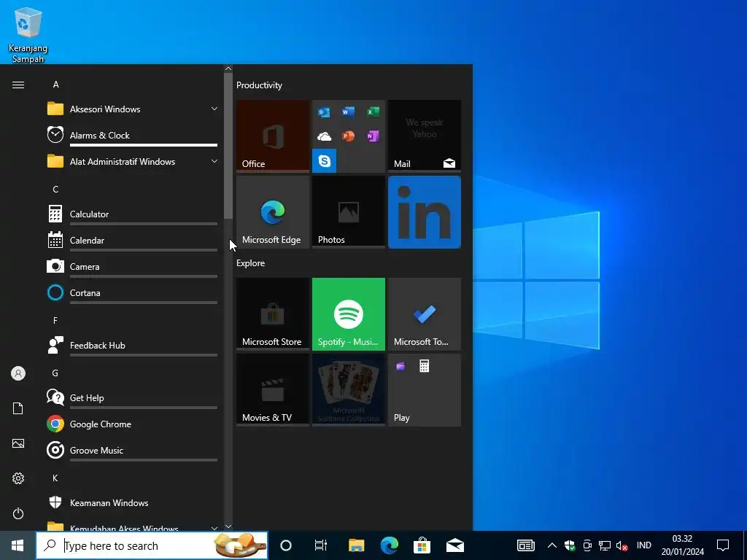Open Microsoft Edge tile
The image size is (747, 560).
273,212
